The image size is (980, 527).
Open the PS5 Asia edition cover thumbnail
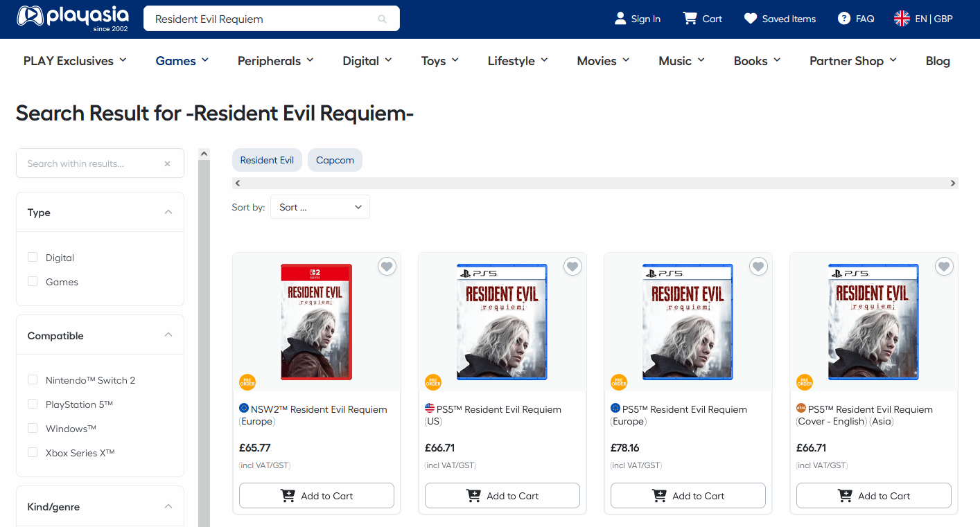pos(874,322)
